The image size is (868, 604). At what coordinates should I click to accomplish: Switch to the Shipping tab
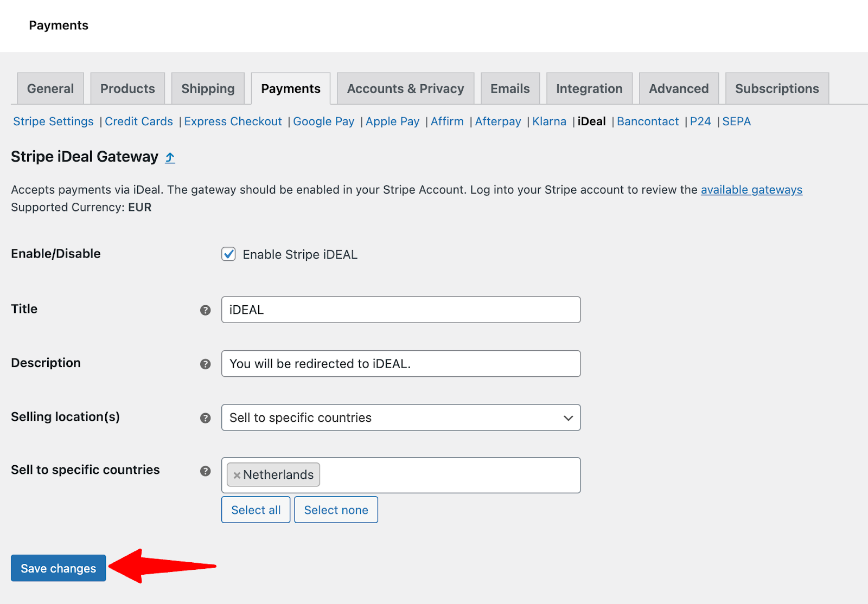pyautogui.click(x=208, y=88)
